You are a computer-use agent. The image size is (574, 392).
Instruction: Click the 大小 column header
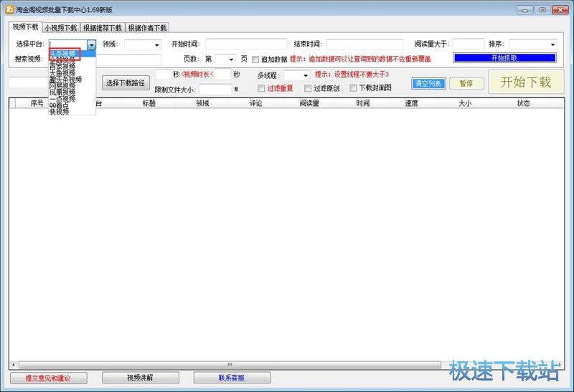[x=465, y=103]
